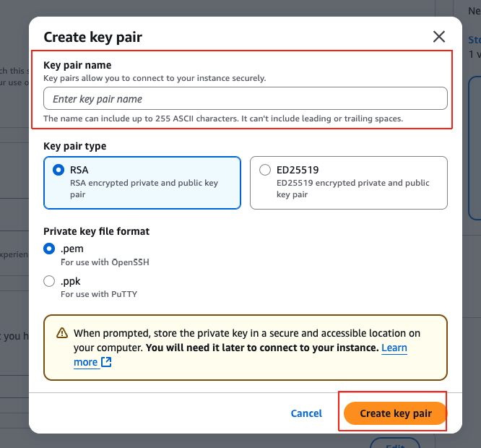
Task: Click the orange Create key pair button
Action: (x=395, y=413)
